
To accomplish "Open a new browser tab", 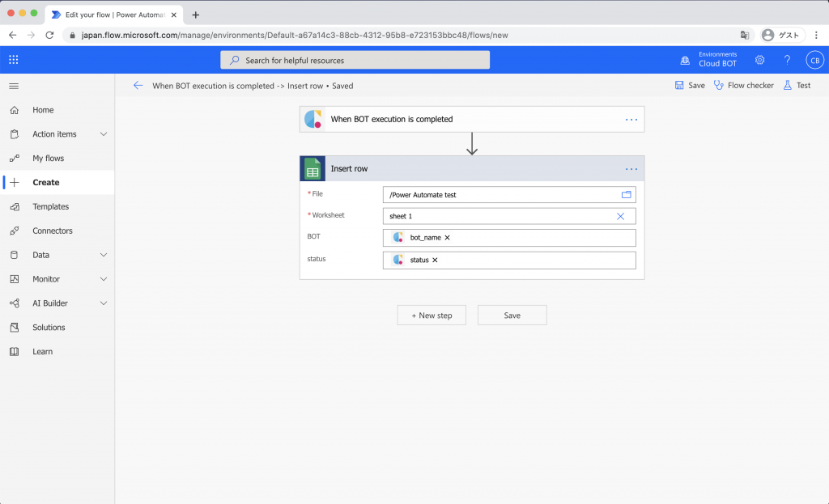I will coord(196,15).
